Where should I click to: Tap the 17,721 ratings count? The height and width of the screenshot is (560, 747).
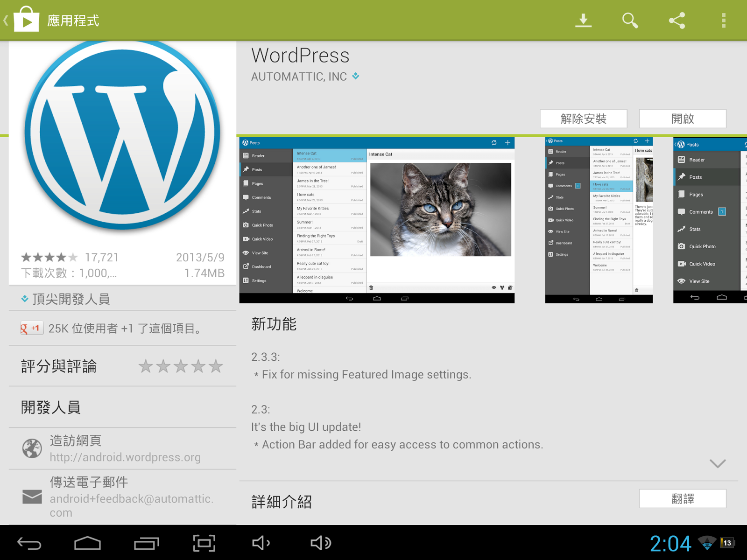click(102, 257)
